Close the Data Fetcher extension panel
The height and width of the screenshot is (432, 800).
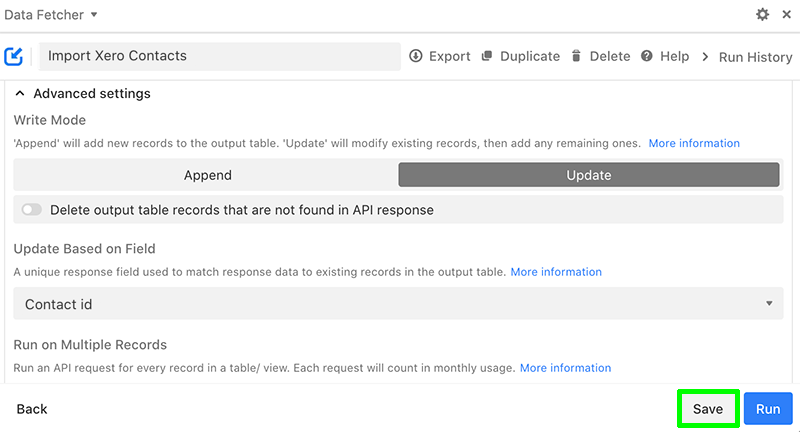tap(787, 14)
